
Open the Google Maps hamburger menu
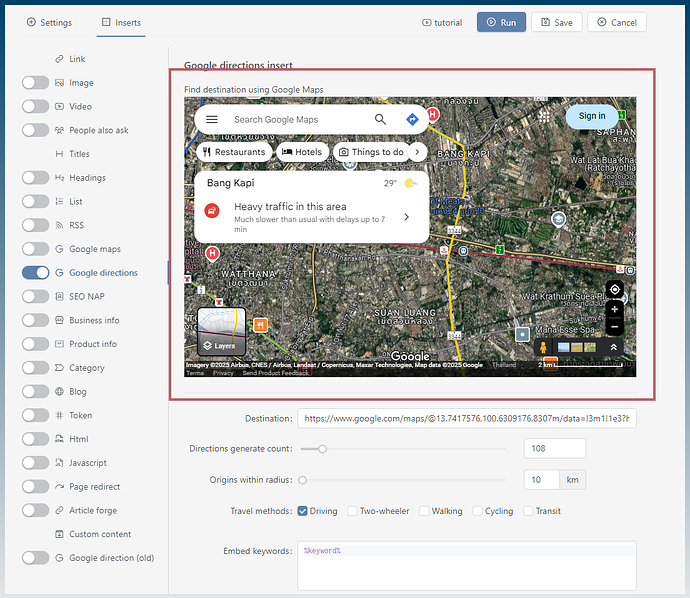pyautogui.click(x=212, y=119)
